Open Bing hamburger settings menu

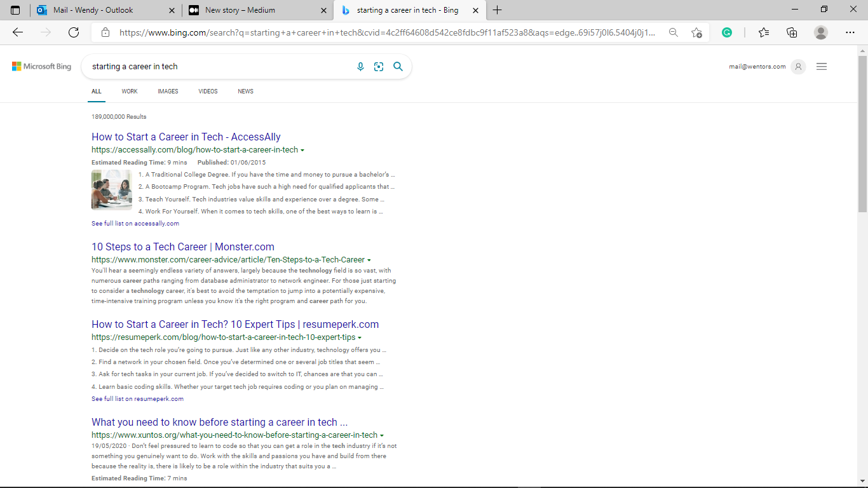(x=822, y=66)
